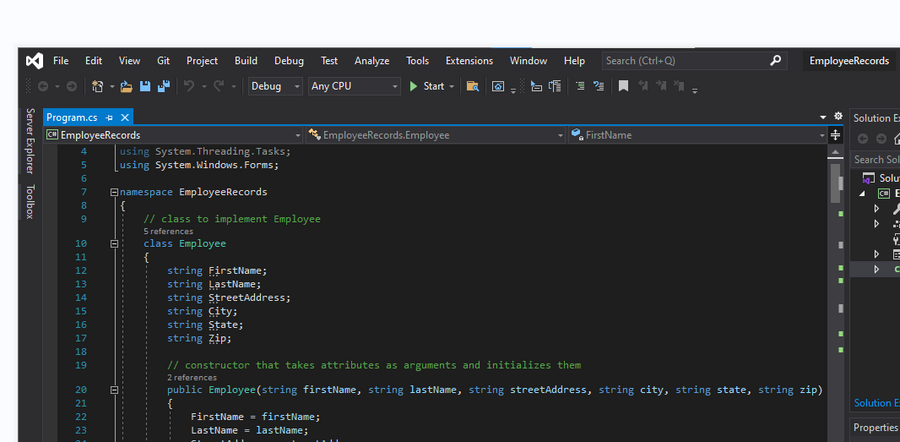Open the Any CPU platform dropdown
900x442 pixels.
click(354, 86)
